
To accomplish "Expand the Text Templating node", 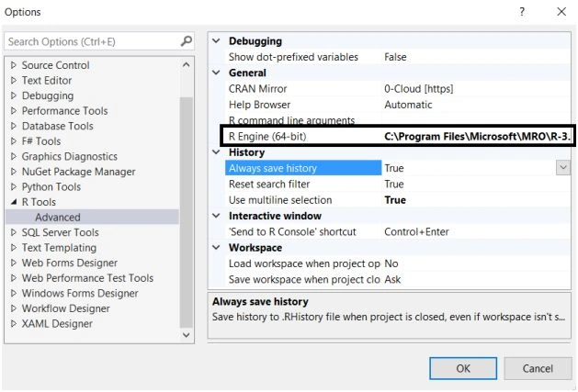I will (14, 248).
